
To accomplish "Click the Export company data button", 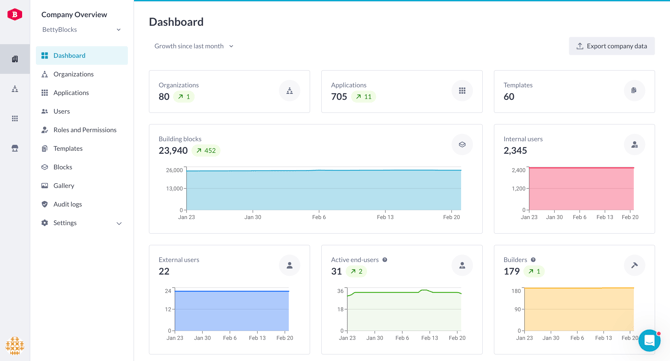I will 611,46.
